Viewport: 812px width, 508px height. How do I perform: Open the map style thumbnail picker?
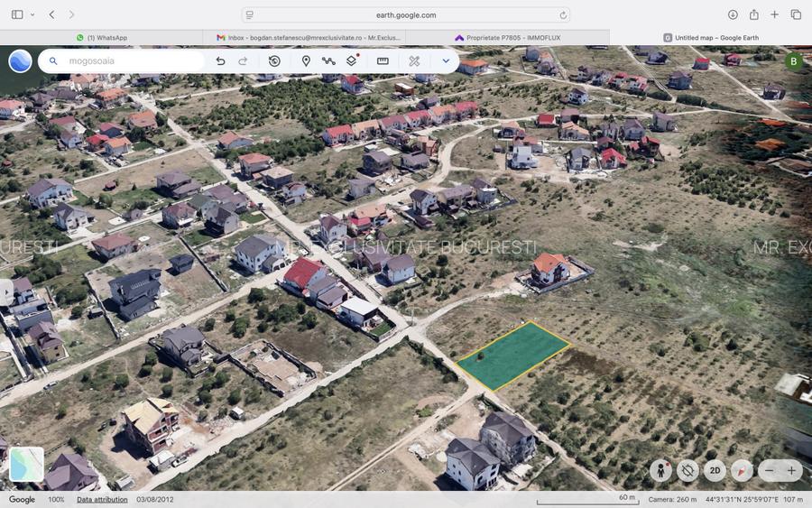point(26,464)
